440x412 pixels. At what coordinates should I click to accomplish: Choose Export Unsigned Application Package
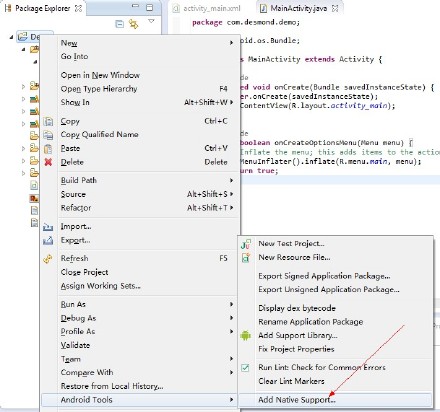click(x=329, y=290)
